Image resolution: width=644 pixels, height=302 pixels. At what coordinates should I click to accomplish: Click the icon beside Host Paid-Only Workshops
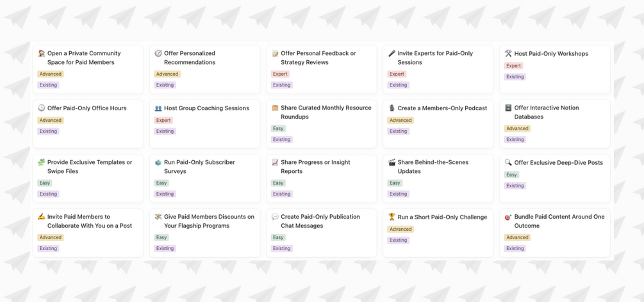click(508, 54)
